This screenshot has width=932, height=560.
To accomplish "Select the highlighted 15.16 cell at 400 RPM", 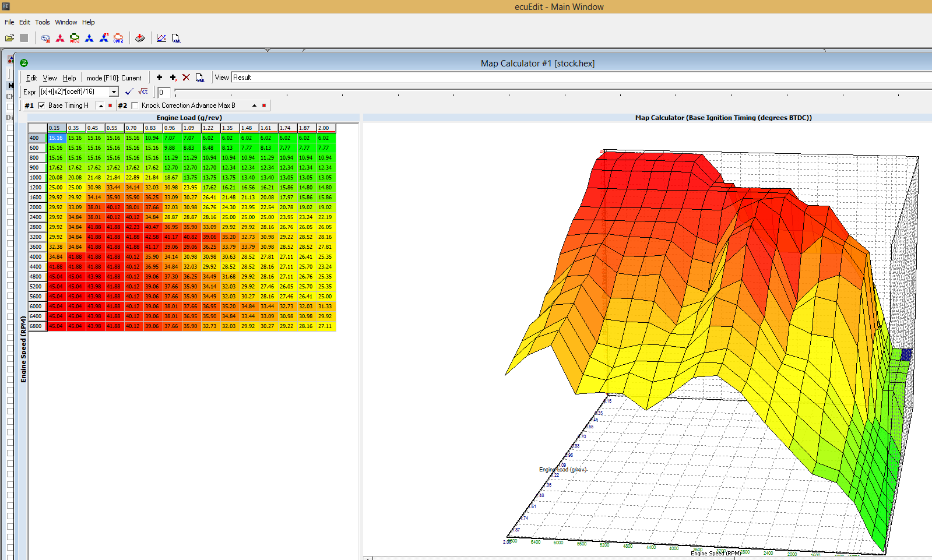I will click(x=57, y=138).
